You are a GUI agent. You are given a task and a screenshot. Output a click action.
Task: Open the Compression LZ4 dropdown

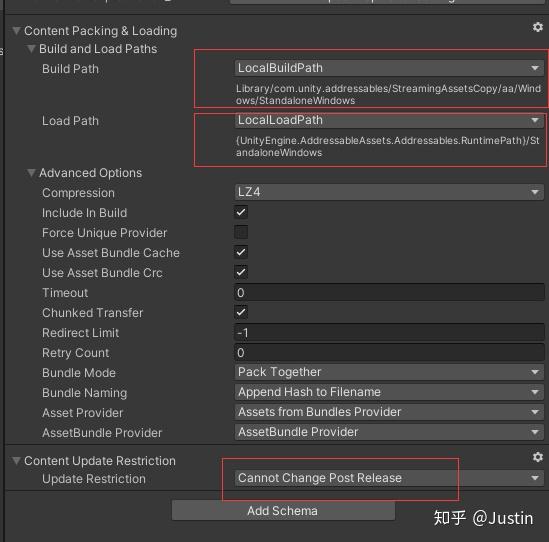pyautogui.click(x=389, y=192)
